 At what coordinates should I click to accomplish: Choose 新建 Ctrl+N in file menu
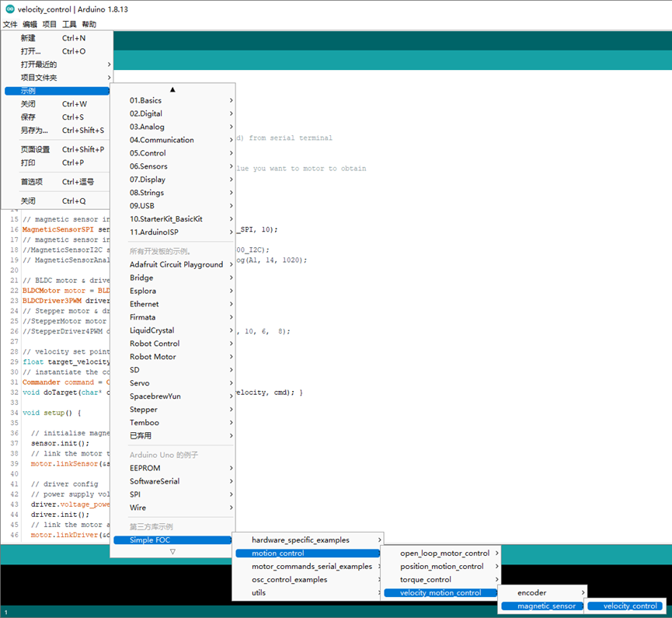tap(57, 38)
